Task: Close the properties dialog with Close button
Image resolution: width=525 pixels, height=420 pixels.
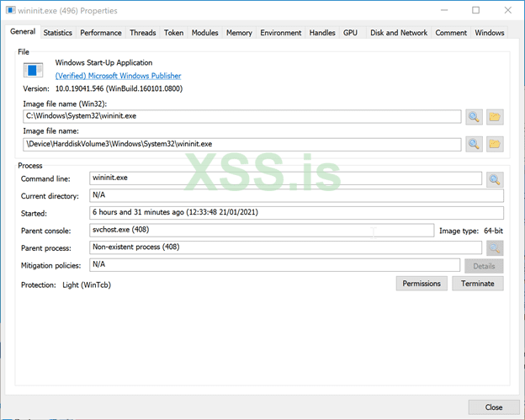Action: pos(494,407)
